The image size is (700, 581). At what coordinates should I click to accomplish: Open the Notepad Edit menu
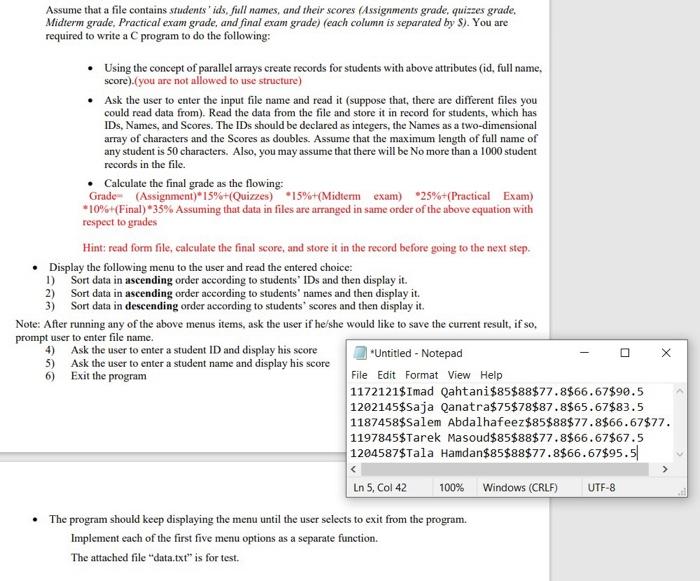(x=386, y=375)
